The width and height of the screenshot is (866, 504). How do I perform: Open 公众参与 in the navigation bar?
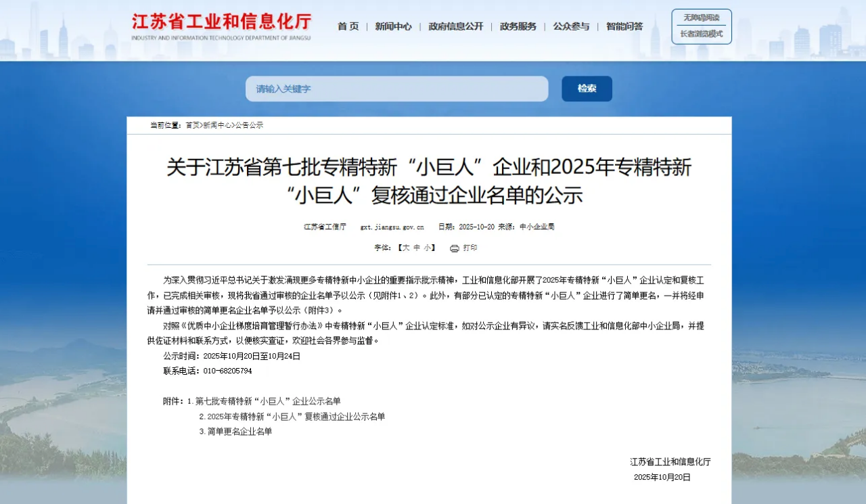[570, 26]
